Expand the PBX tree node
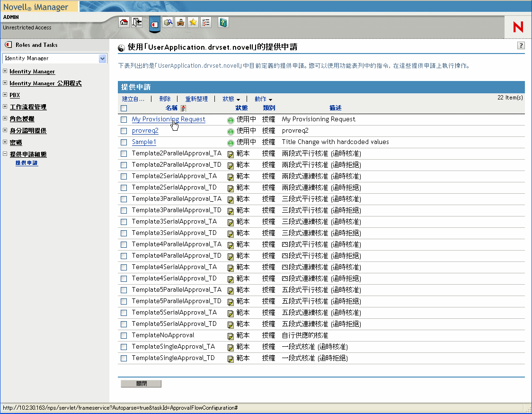This screenshot has height=414, width=532. pos(5,94)
